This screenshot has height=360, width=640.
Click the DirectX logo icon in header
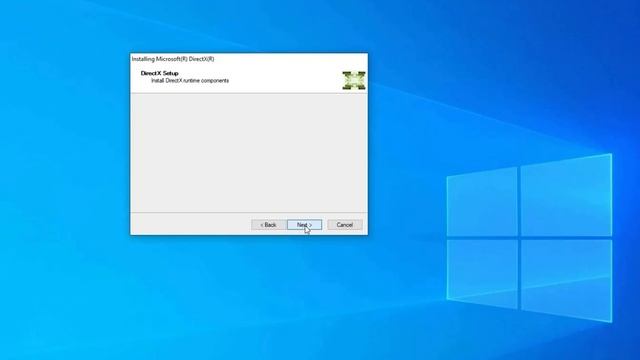[354, 80]
